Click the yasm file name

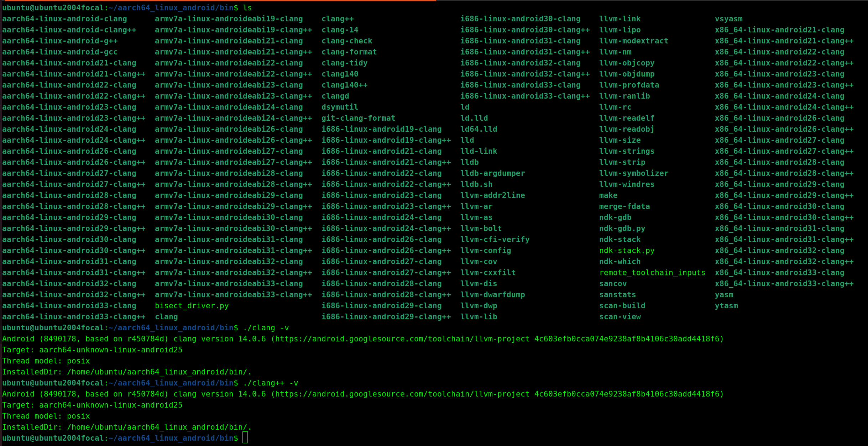(724, 295)
